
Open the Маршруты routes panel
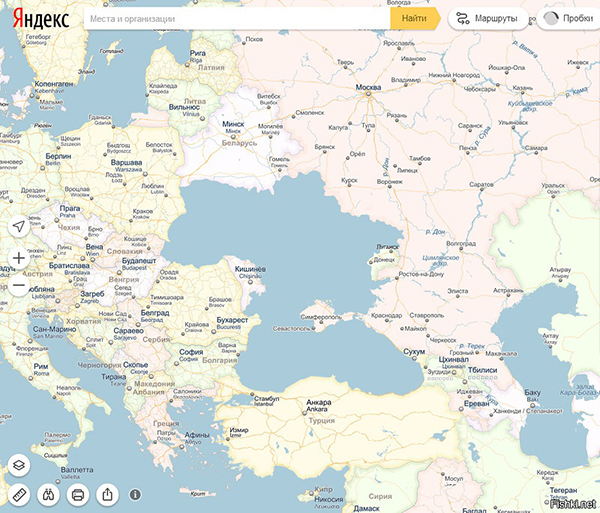point(487,18)
